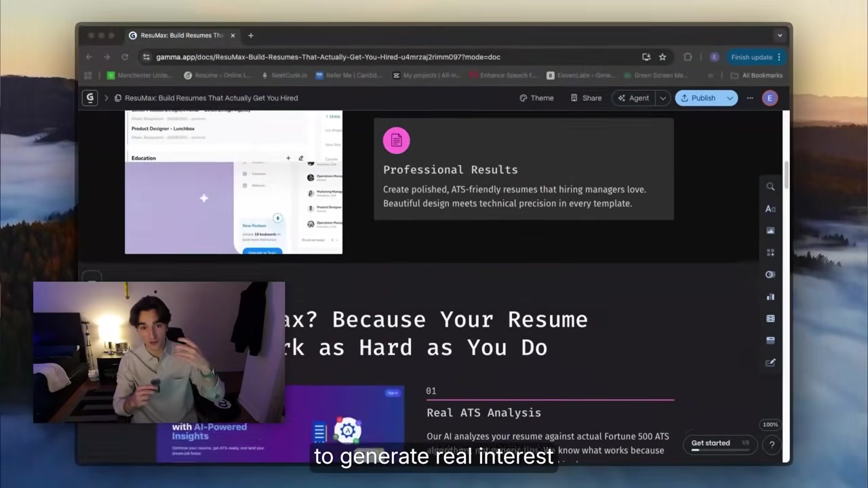Image resolution: width=868 pixels, height=488 pixels.
Task: Open the help question mark button
Action: pos(772,445)
